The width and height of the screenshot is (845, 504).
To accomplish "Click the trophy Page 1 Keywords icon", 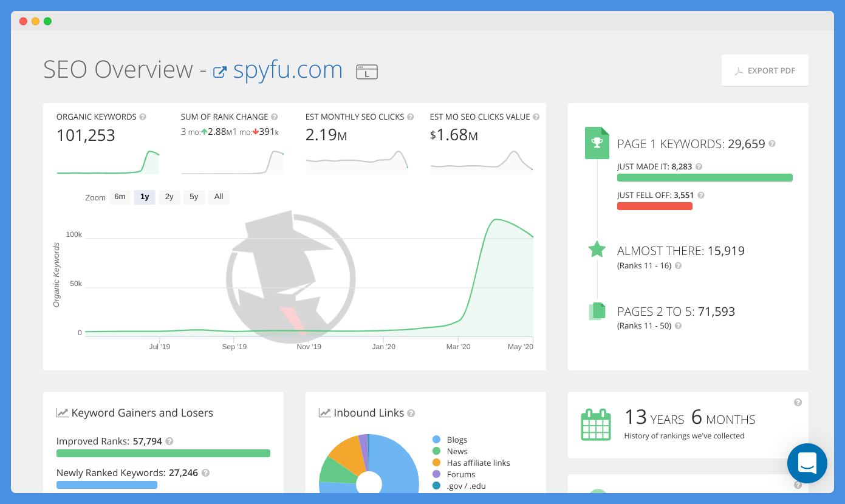I will pos(597,143).
